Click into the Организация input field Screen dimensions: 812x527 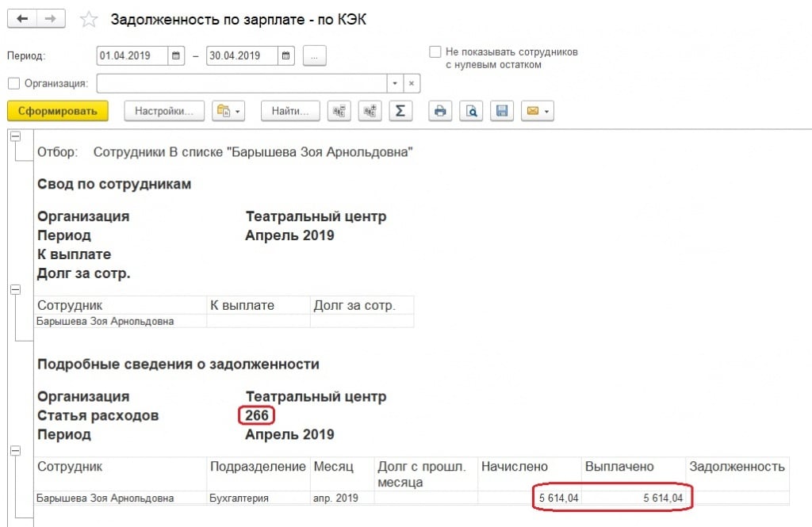[242, 83]
